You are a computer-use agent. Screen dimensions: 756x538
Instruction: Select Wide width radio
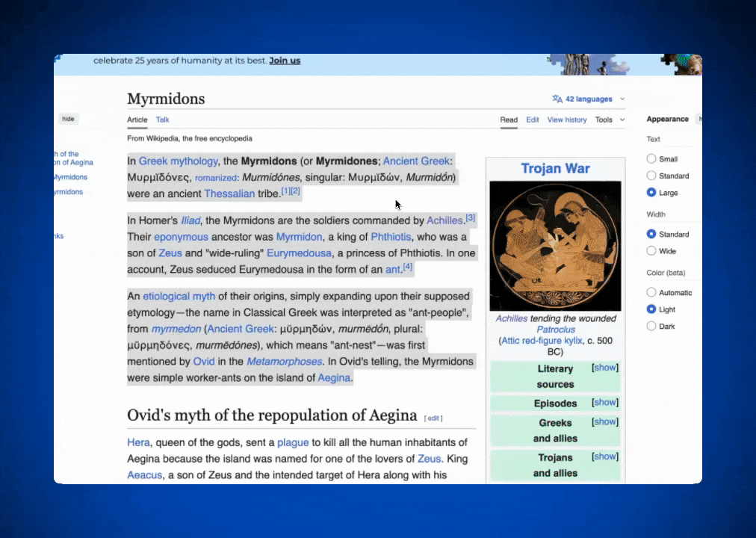651,250
